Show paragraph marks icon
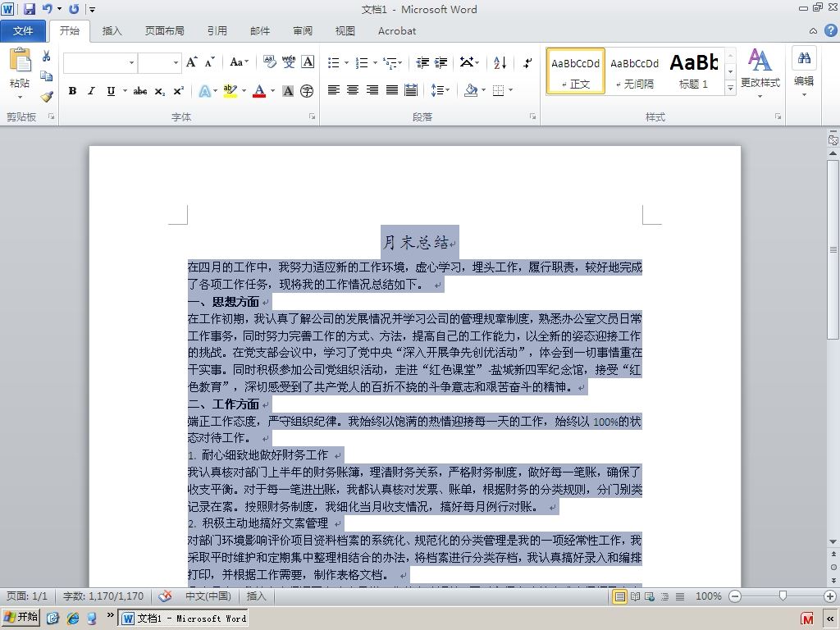The image size is (840, 630). [527, 62]
